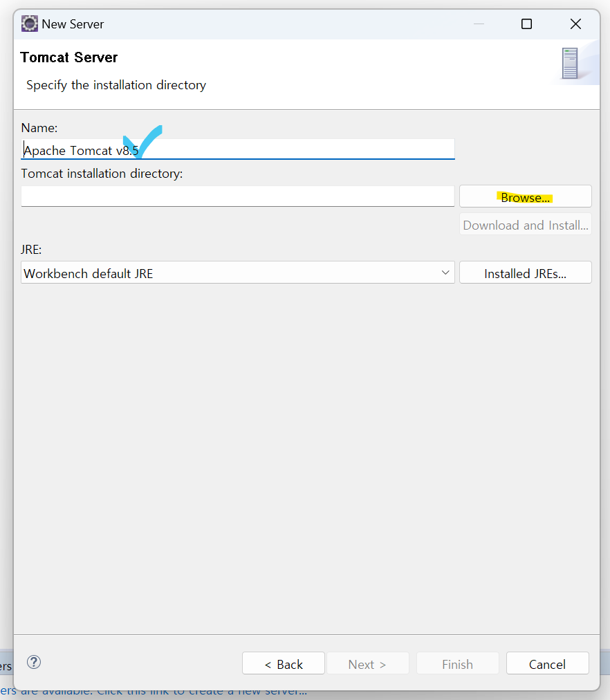Click 'Tomcat installation directory:' label

102,174
